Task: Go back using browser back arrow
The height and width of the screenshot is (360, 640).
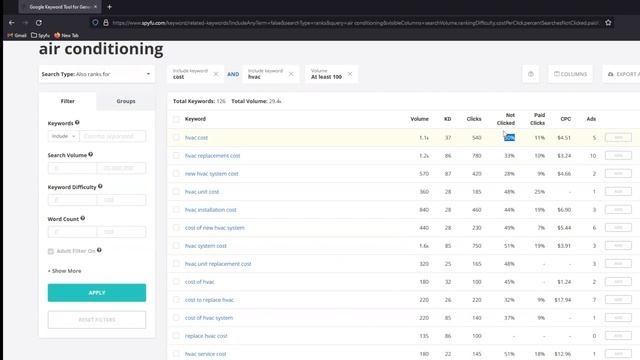Action: pyautogui.click(x=11, y=23)
